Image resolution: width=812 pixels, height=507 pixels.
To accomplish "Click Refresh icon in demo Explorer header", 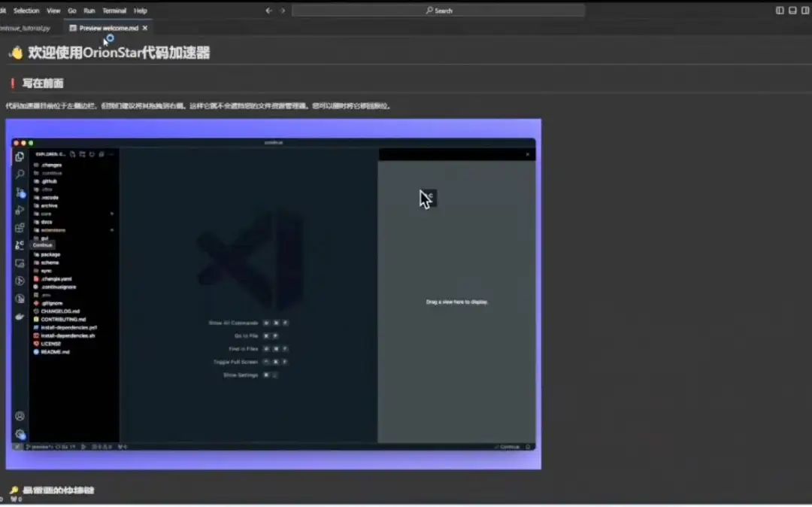I will 92,154.
